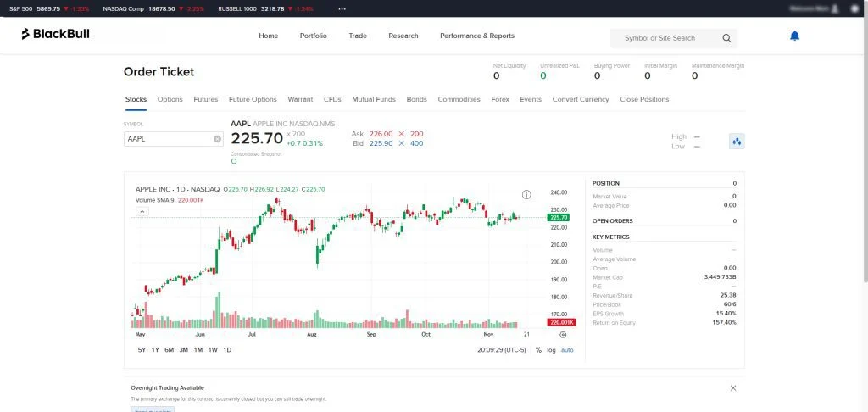This screenshot has width=868, height=412.
Task: Select the 1W chart range
Action: click(x=213, y=350)
